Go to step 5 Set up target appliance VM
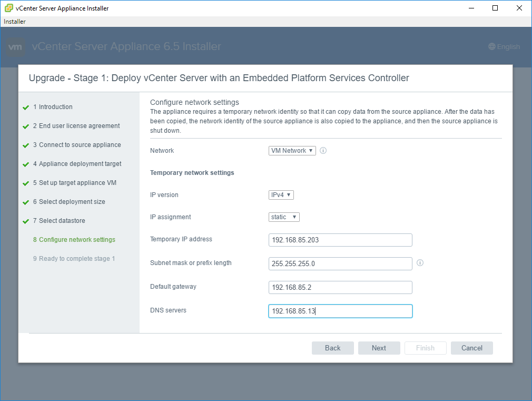Screen dimensions: 532x401 (75, 183)
